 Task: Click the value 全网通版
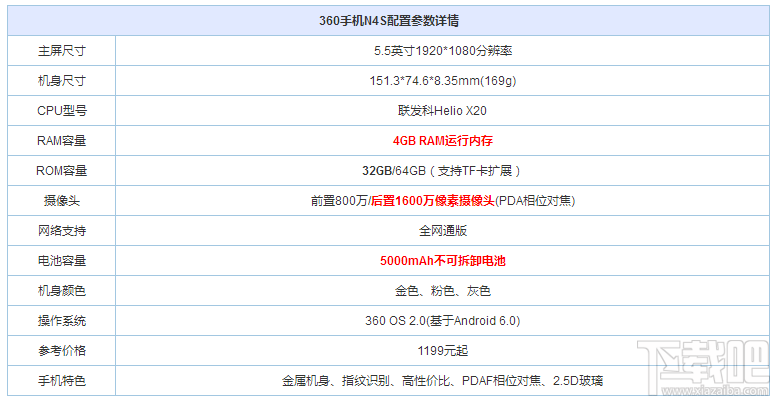[443, 231]
